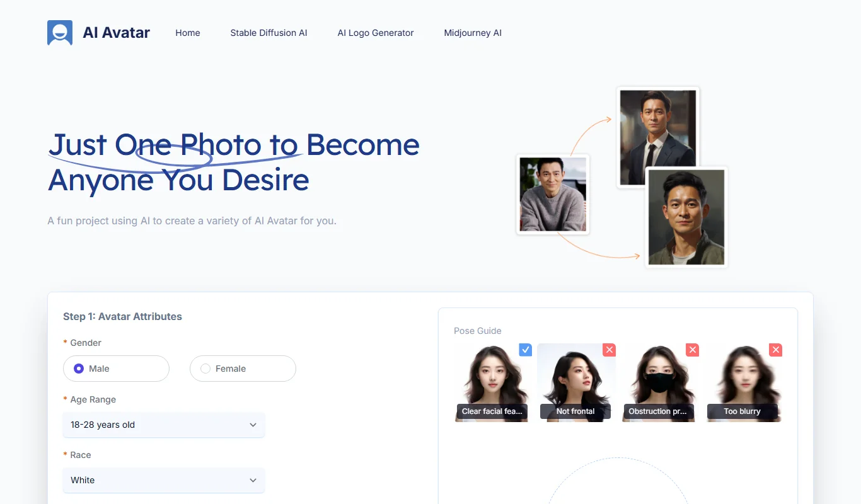This screenshot has width=861, height=504.
Task: Click the generated avatar in suit and tie
Action: click(x=658, y=137)
